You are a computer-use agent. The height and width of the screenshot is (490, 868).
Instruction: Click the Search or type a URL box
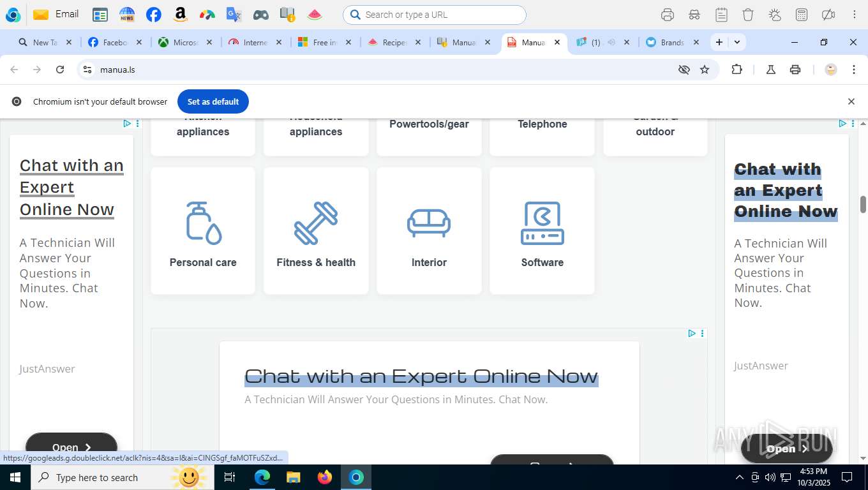(x=435, y=15)
